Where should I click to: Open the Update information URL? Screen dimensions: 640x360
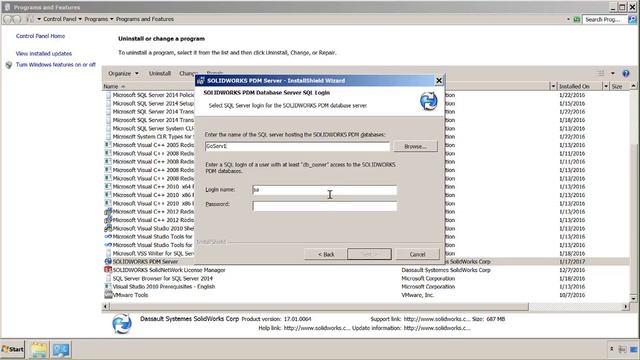(437, 328)
